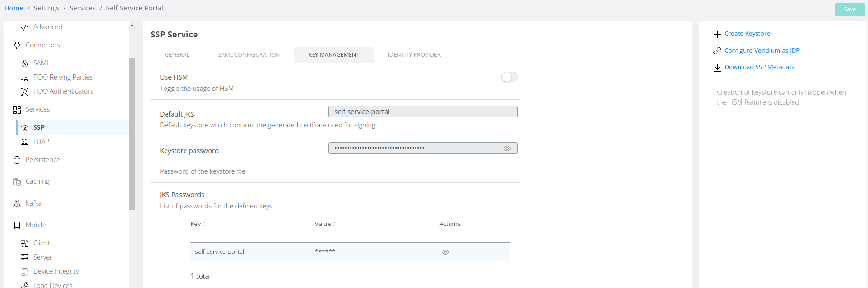Click the FIDO Relying Parties icon
The width and height of the screenshot is (868, 288).
click(25, 78)
